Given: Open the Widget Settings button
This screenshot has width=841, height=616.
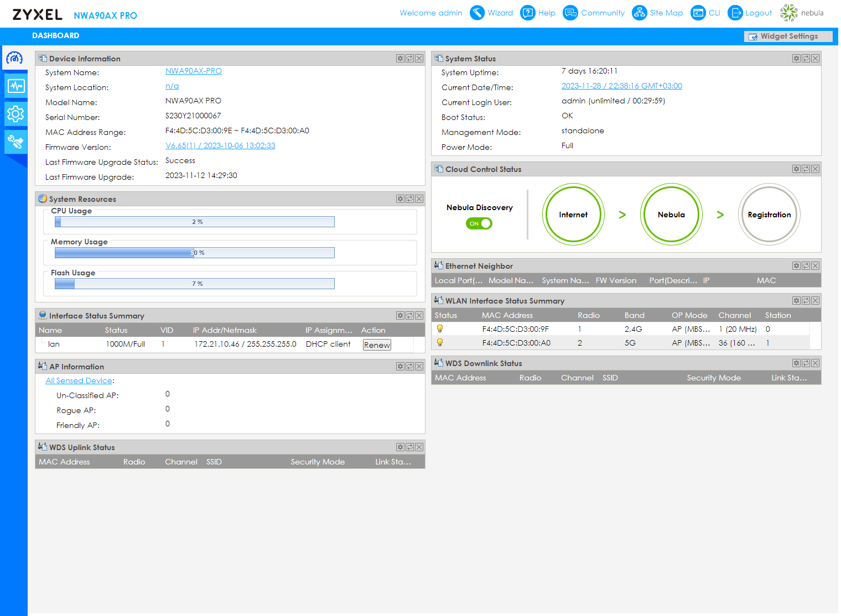Looking at the screenshot, I should pos(788,36).
